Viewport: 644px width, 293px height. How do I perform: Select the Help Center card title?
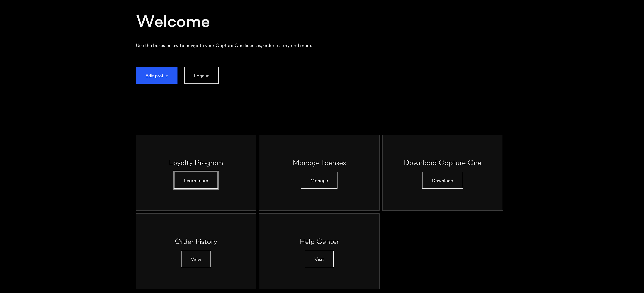(319, 241)
